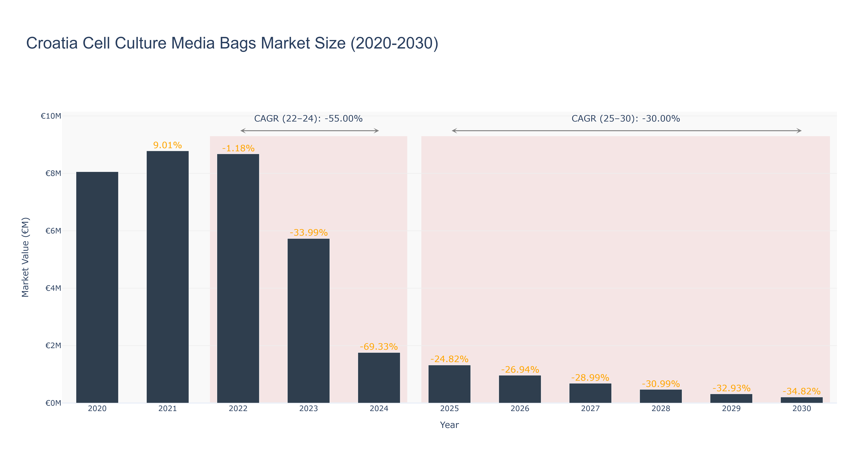Click the 2026 bar
The width and height of the screenshot is (868, 465).
520,389
